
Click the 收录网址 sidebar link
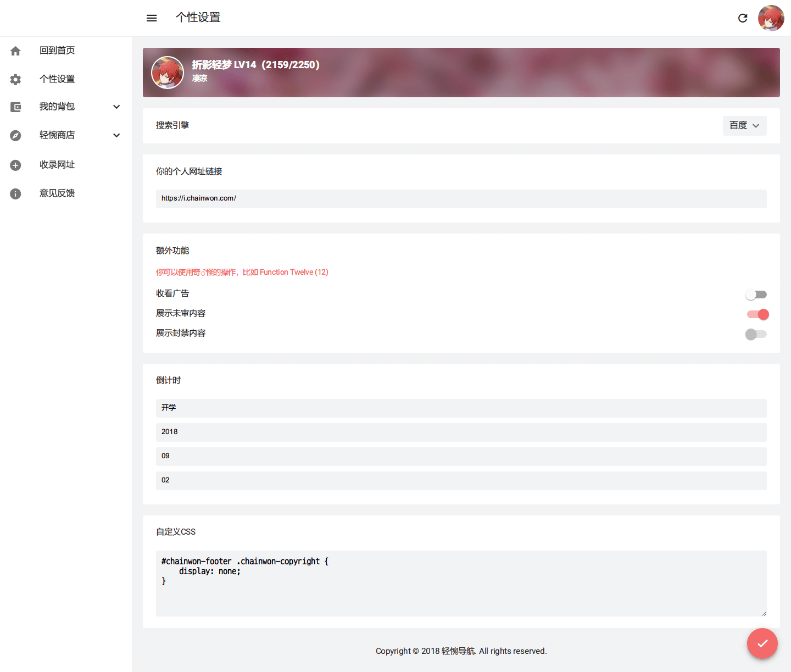pos(57,165)
